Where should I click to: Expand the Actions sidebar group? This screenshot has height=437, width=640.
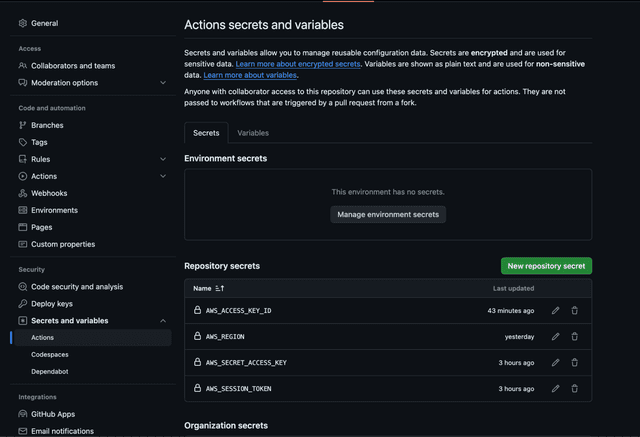(163, 176)
